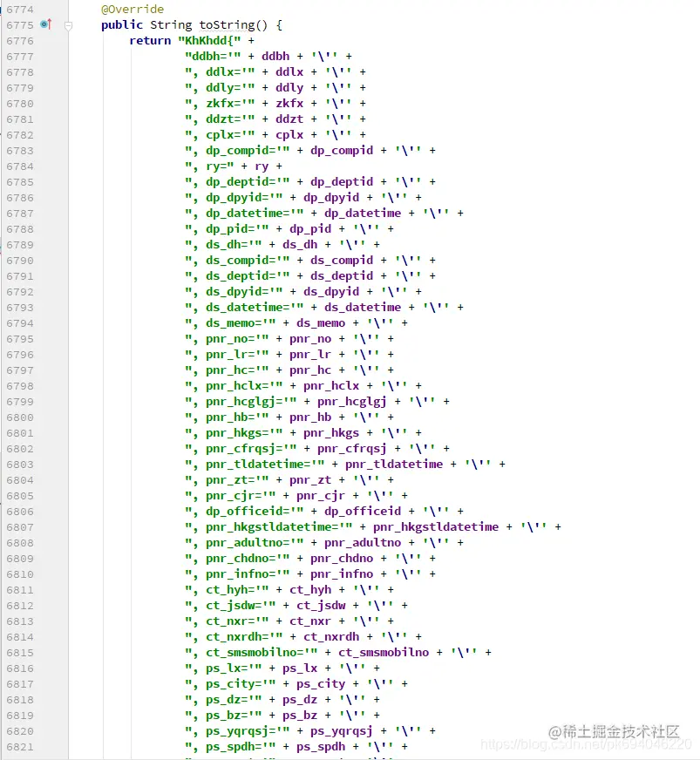The image size is (700, 760).
Task: Click the pnr_hclx field reference
Action: (x=331, y=386)
